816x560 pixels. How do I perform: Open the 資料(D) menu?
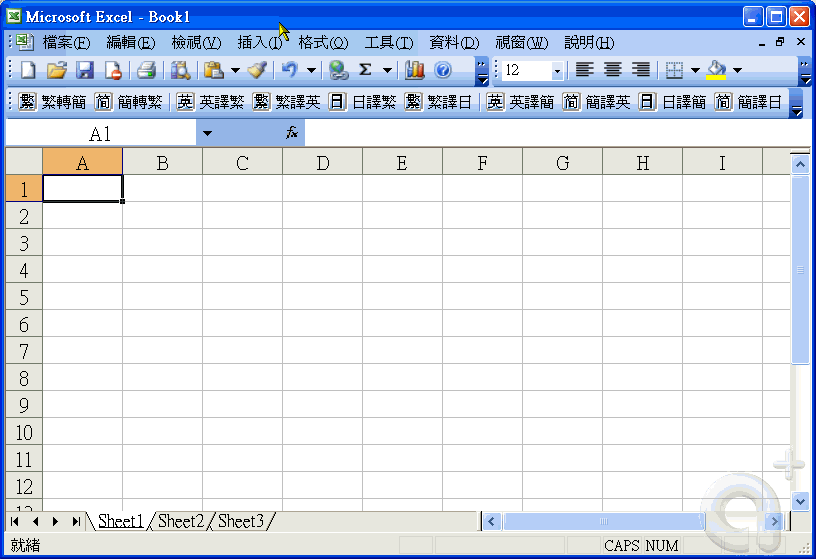coord(454,43)
